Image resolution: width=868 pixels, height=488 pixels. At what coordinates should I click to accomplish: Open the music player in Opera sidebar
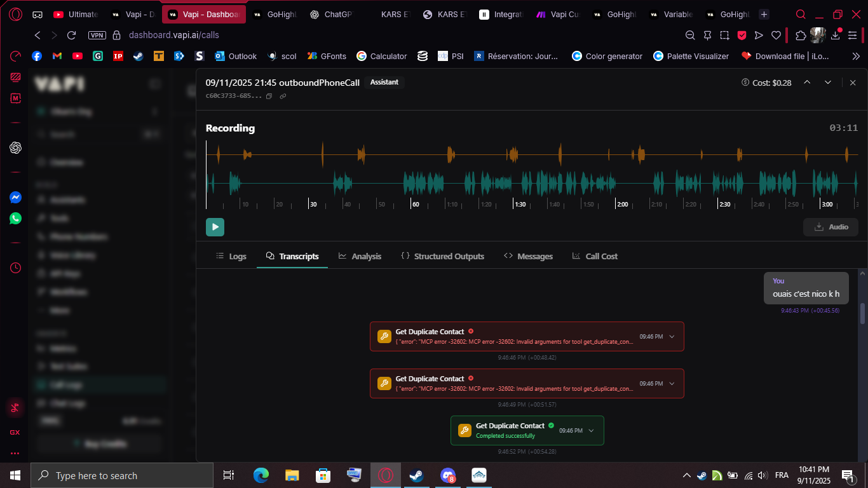[x=15, y=408]
